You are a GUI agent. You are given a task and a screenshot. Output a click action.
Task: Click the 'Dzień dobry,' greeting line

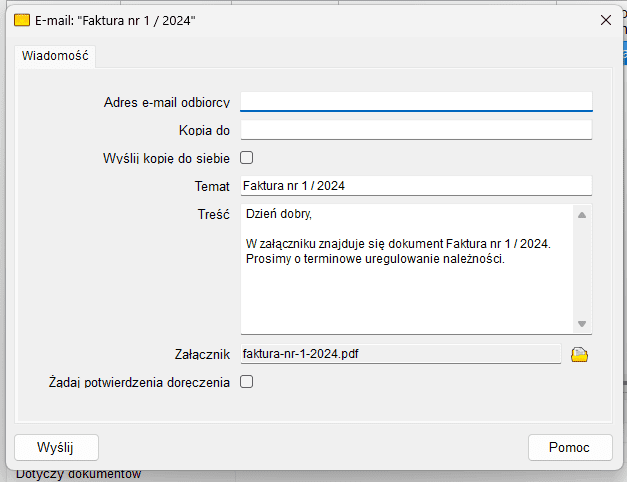279,214
